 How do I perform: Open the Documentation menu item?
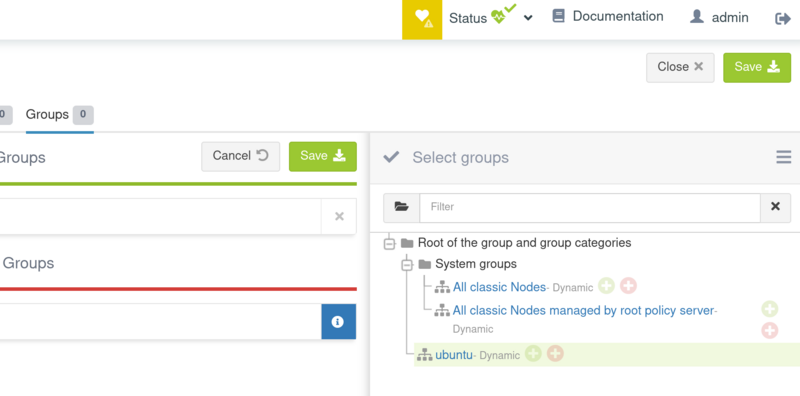coord(608,17)
